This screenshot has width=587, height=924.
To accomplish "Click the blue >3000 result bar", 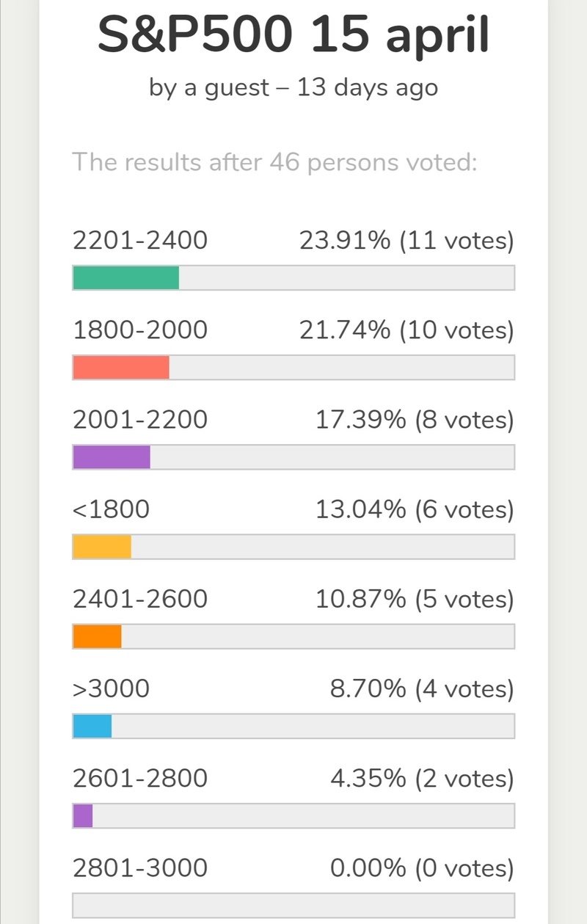I will tap(92, 726).
